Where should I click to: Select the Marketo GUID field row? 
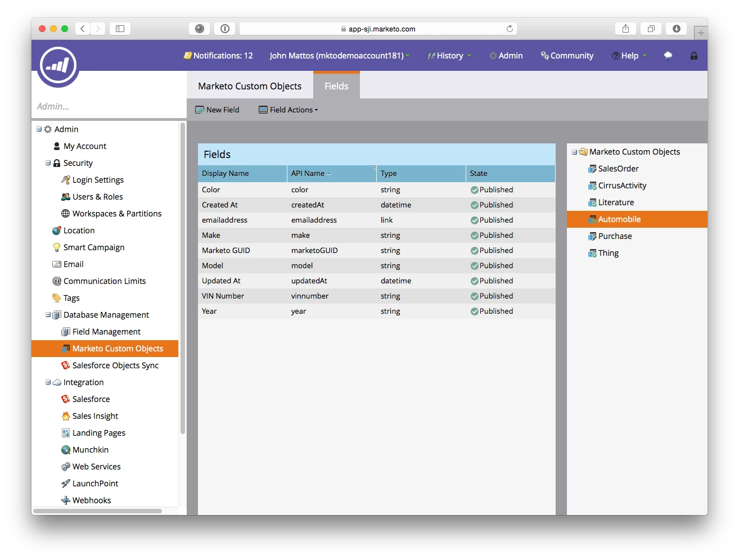377,251
